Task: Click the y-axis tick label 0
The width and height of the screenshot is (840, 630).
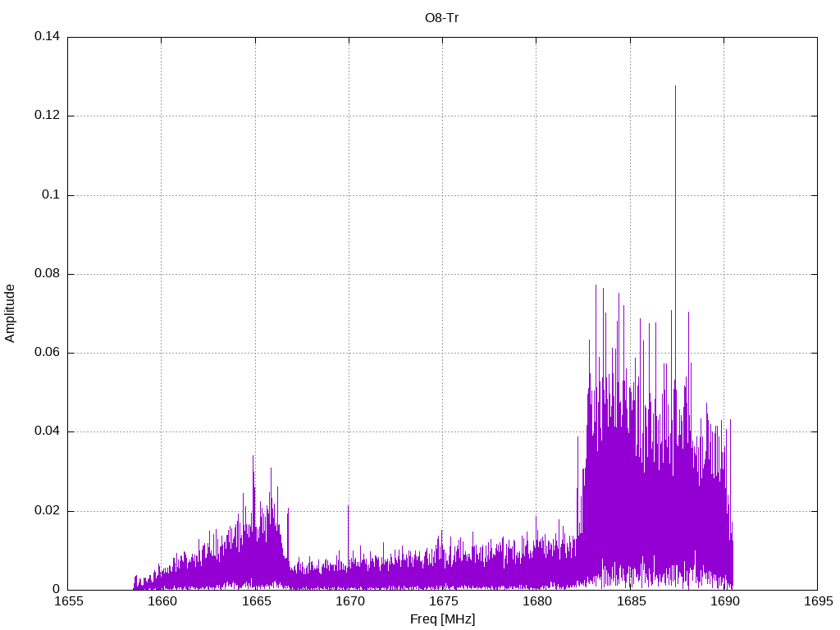Action: (57, 589)
